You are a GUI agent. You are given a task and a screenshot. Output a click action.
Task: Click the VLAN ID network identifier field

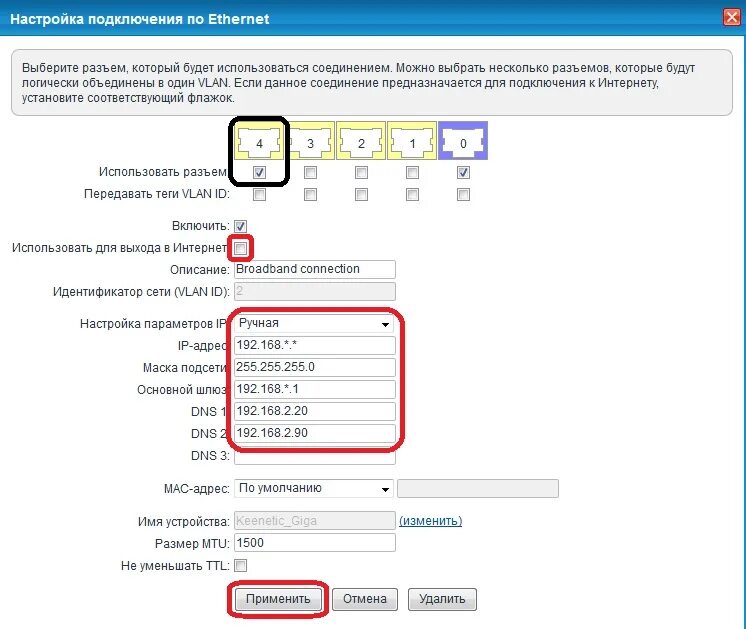point(314,292)
